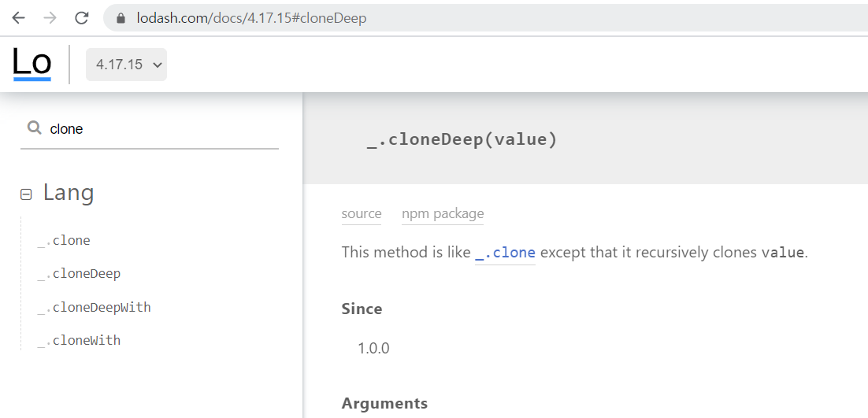Click the browser address bar URL

click(x=251, y=18)
